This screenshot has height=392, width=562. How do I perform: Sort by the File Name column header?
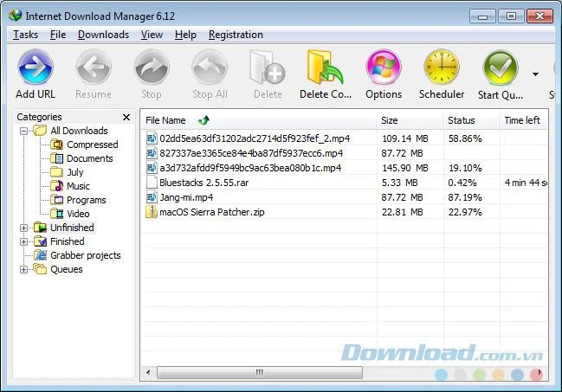tap(258, 120)
